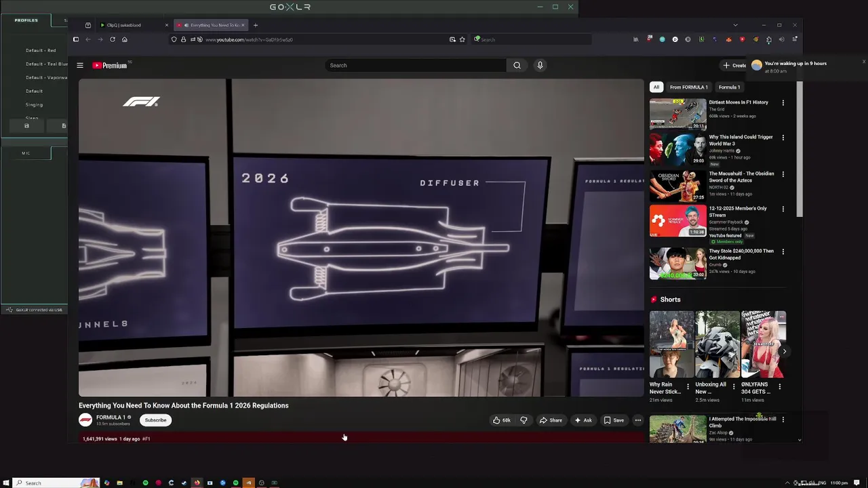Screen dimensions: 868x488
Task: Open 12-12-2025 Member's Only Stream thumbnail
Action: coord(677,221)
